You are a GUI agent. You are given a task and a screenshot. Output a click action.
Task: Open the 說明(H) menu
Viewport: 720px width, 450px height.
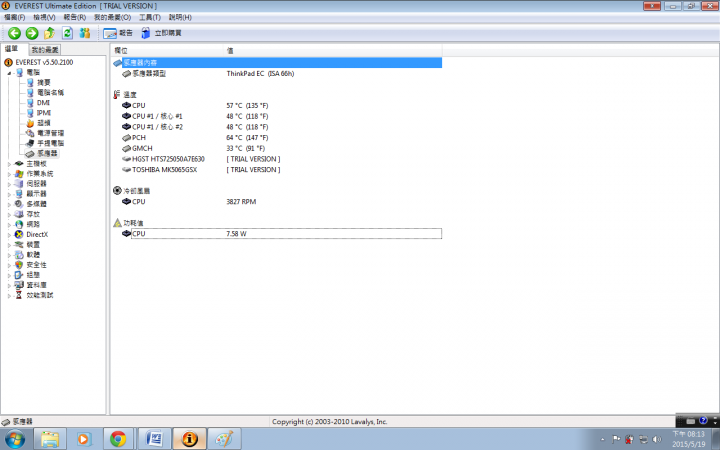[x=180, y=17]
